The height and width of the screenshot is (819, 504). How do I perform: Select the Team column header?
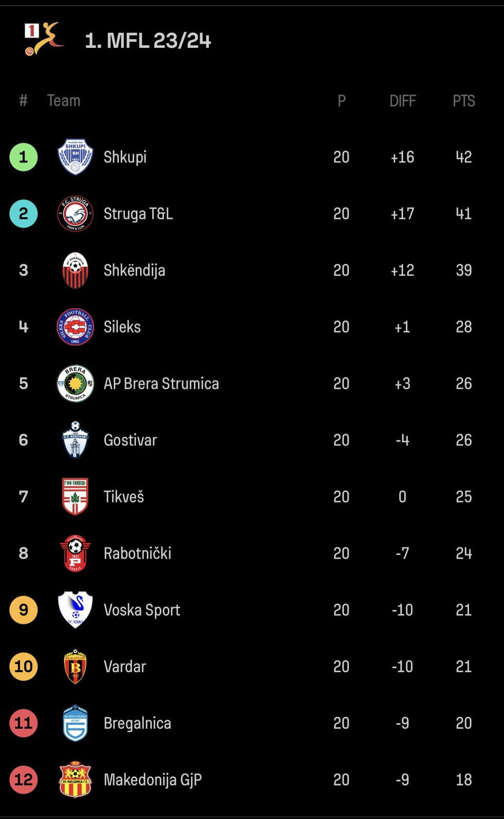tap(64, 101)
